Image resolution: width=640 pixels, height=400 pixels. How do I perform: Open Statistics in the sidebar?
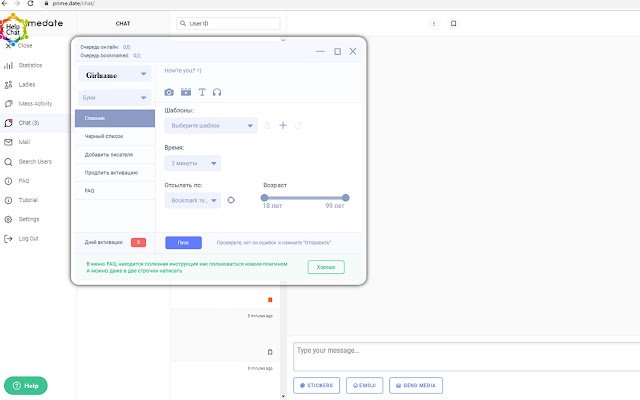pyautogui.click(x=30, y=65)
